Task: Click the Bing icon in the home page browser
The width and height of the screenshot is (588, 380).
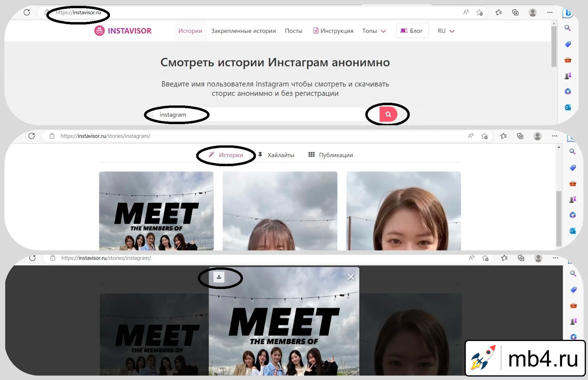Action: pyautogui.click(x=568, y=13)
